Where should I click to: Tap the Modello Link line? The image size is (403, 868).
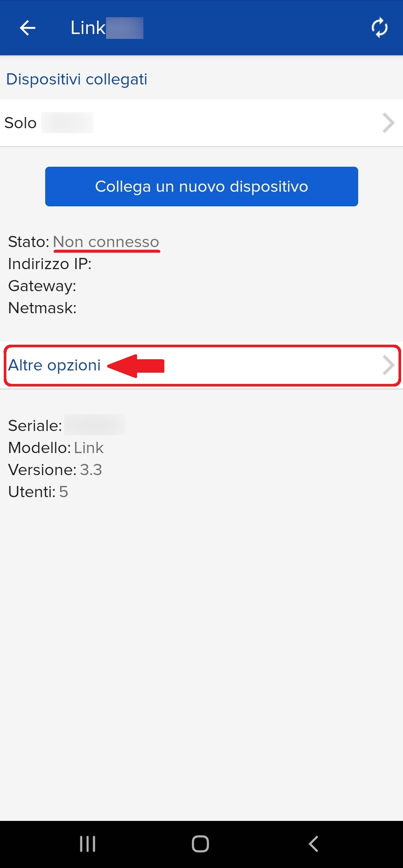[56, 447]
